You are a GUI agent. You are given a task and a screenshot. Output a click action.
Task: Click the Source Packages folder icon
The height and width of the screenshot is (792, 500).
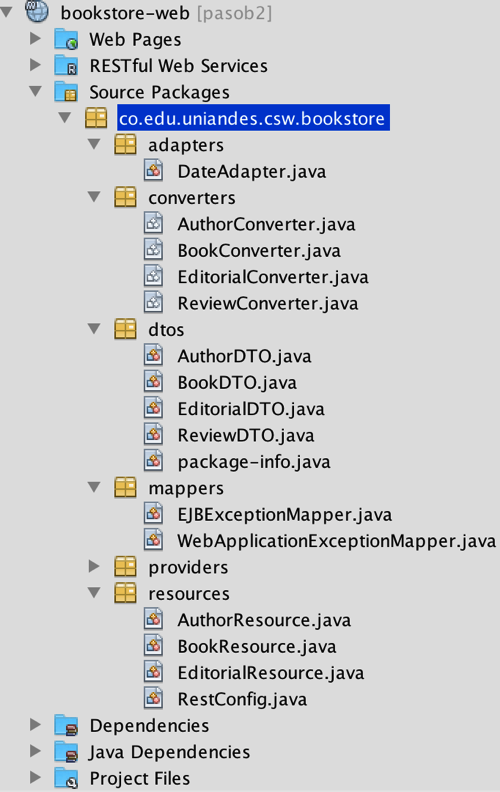66,92
